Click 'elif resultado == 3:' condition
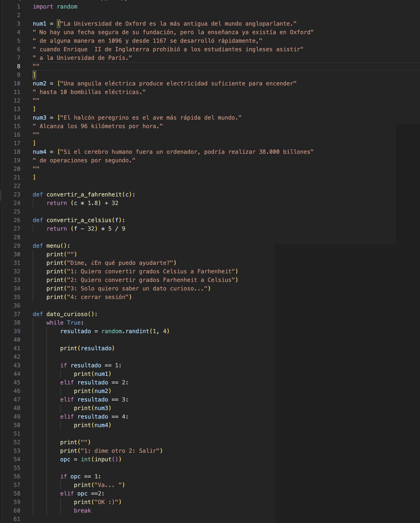 click(94, 400)
